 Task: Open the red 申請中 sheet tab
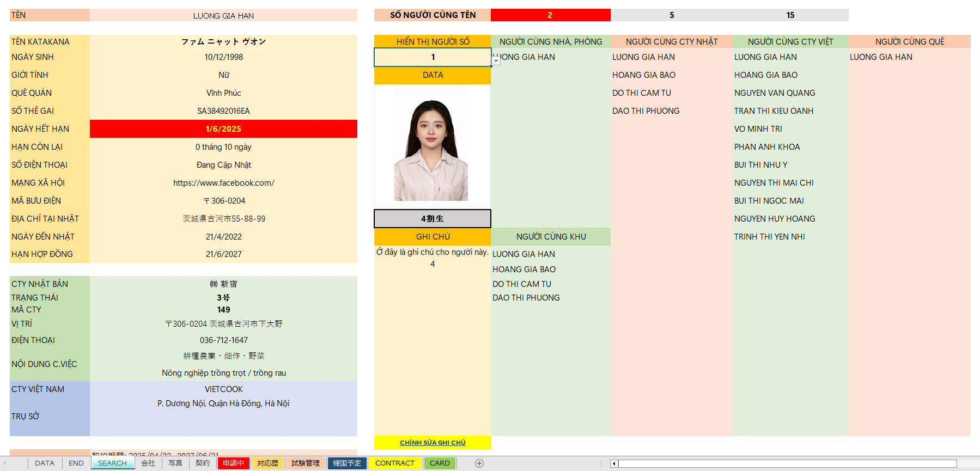233,463
